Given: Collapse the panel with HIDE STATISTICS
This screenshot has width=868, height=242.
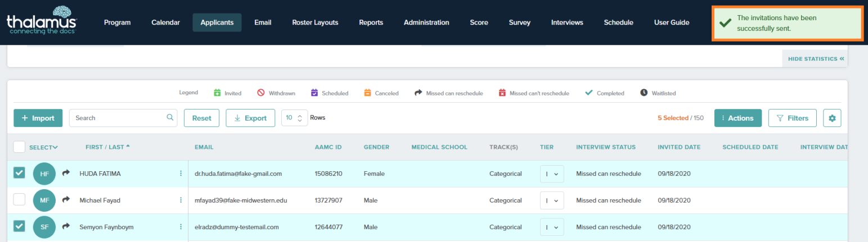Looking at the screenshot, I should 816,58.
